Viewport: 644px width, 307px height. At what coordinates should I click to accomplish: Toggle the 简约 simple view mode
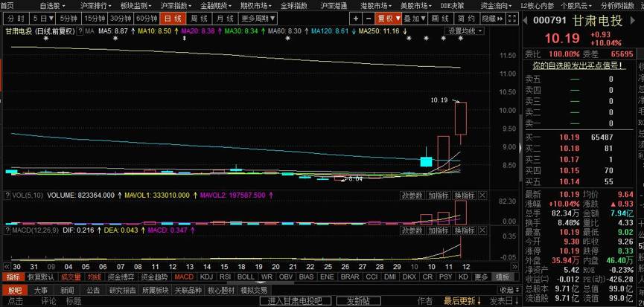(x=467, y=18)
